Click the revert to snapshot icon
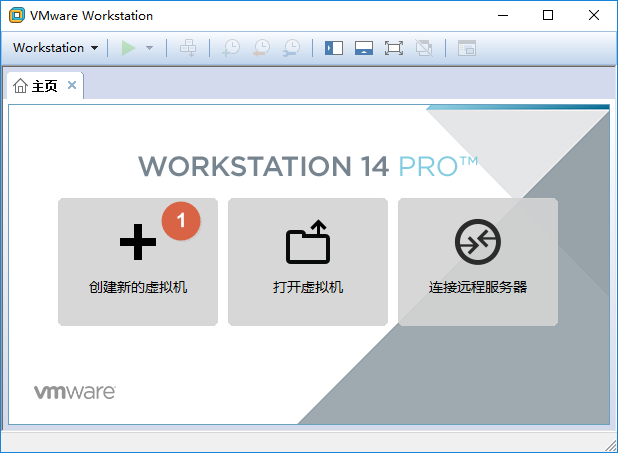The width and height of the screenshot is (618, 453). (261, 48)
